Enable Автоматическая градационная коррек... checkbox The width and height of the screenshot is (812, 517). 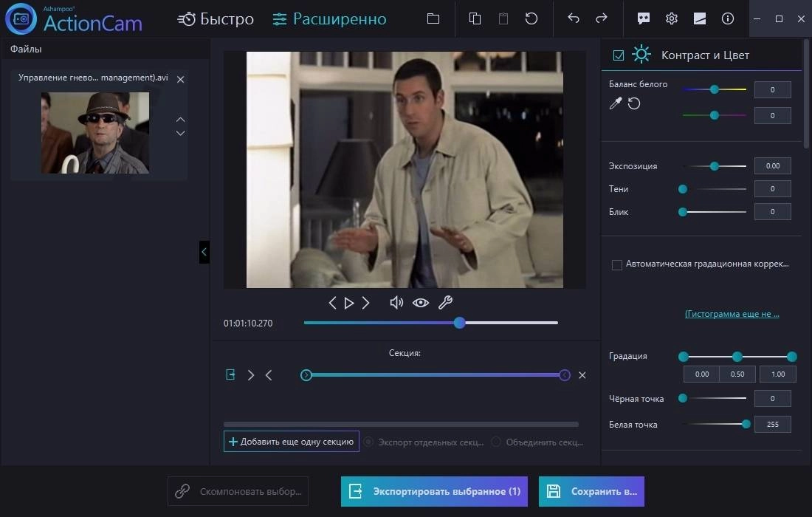point(617,264)
